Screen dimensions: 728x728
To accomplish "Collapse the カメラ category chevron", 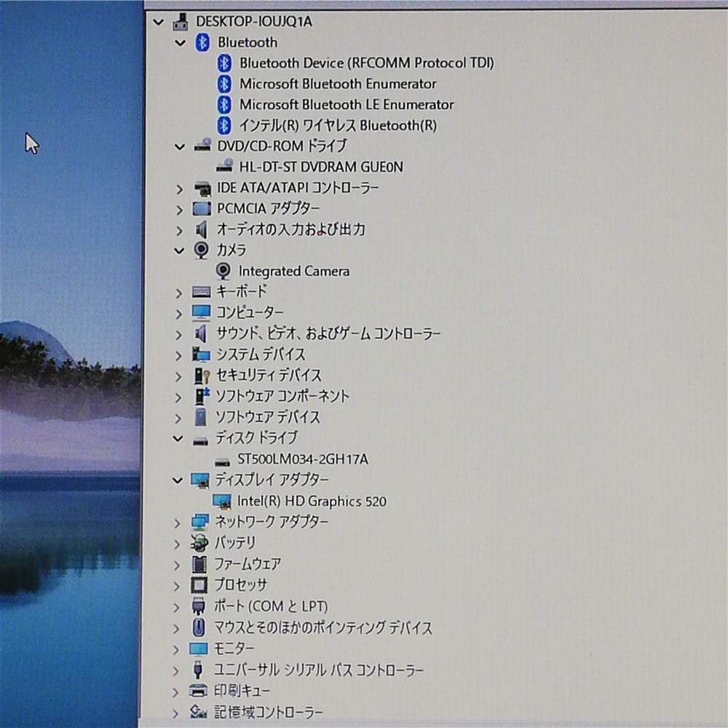I will tap(180, 250).
